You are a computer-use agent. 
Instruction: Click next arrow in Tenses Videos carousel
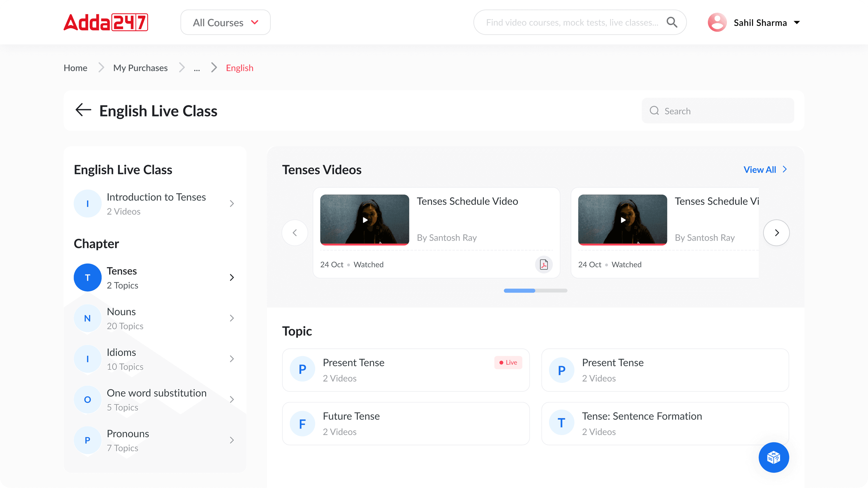click(x=776, y=233)
